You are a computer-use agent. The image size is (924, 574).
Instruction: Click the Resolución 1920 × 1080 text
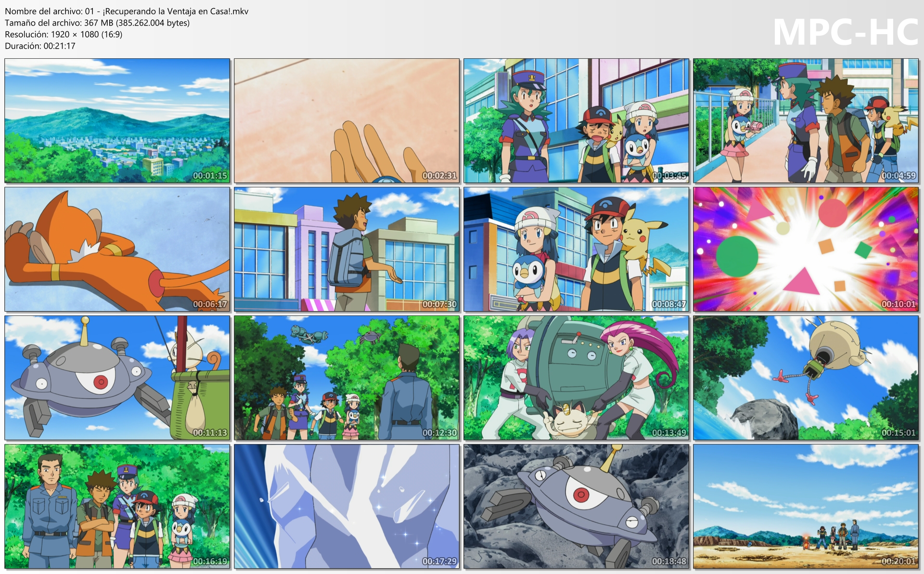64,34
